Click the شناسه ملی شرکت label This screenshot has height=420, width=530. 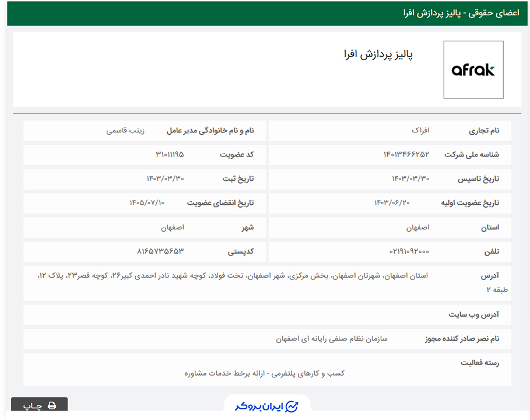(472, 155)
